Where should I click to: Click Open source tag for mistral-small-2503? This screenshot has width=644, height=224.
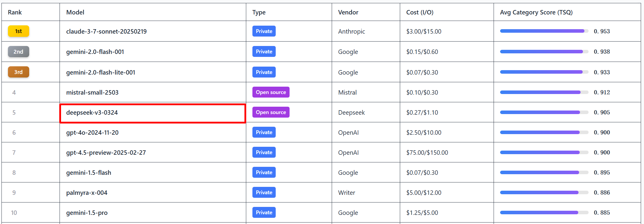271,92
